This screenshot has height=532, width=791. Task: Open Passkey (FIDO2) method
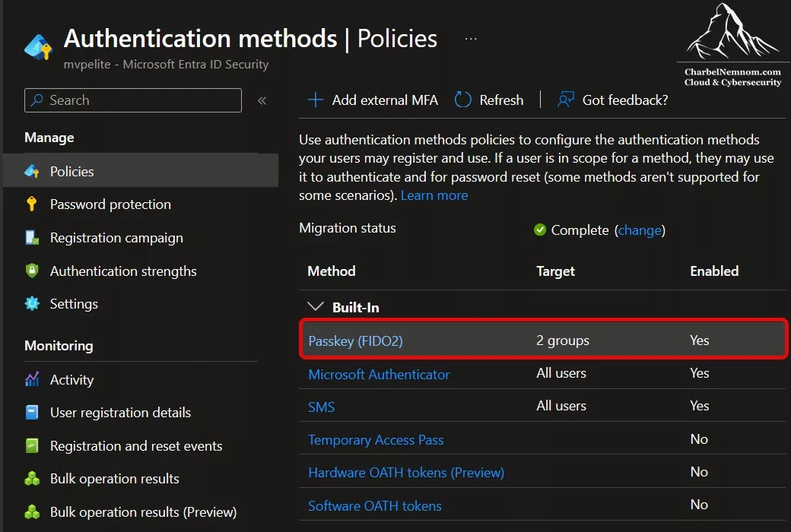(356, 341)
